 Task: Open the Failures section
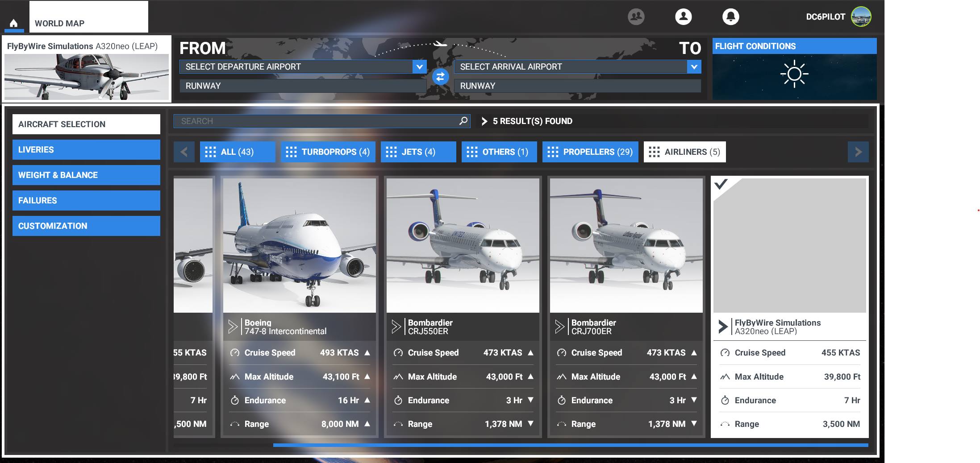point(86,201)
